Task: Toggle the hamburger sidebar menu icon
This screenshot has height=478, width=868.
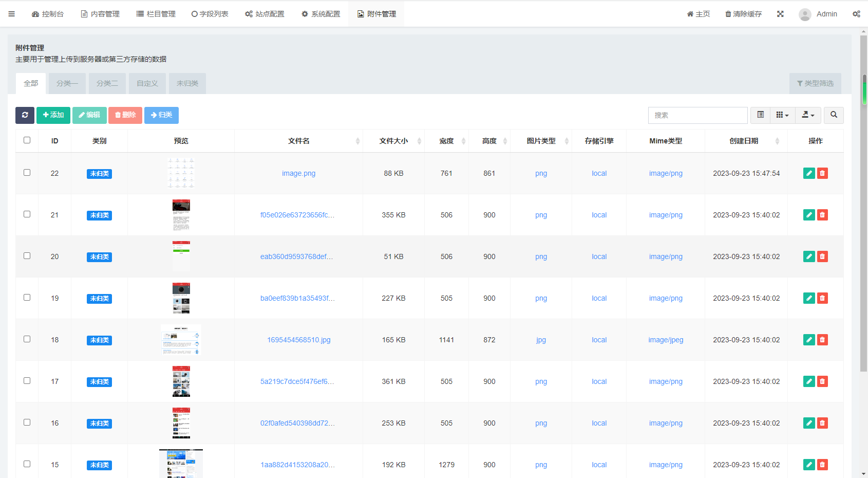Action: [11, 14]
